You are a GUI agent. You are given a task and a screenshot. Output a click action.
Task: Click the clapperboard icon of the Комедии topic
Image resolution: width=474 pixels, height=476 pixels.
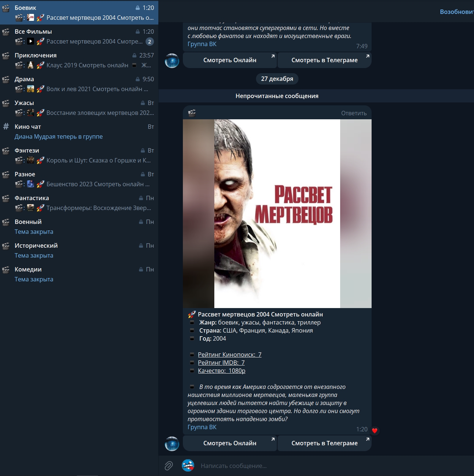click(6, 269)
